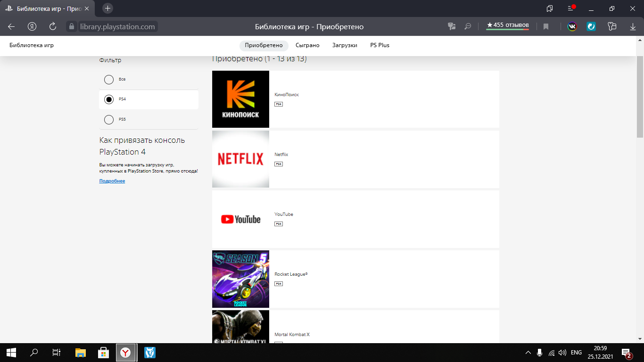
Task: Click the PS4 badge under Rocket League
Action: pyautogui.click(x=279, y=284)
